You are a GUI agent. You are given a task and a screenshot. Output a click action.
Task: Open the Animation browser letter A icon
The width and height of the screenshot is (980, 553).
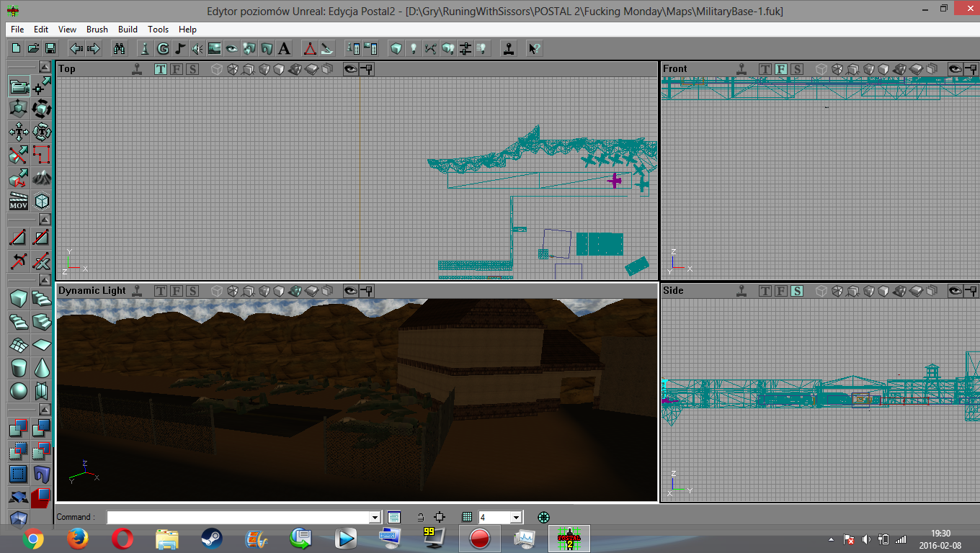284,48
